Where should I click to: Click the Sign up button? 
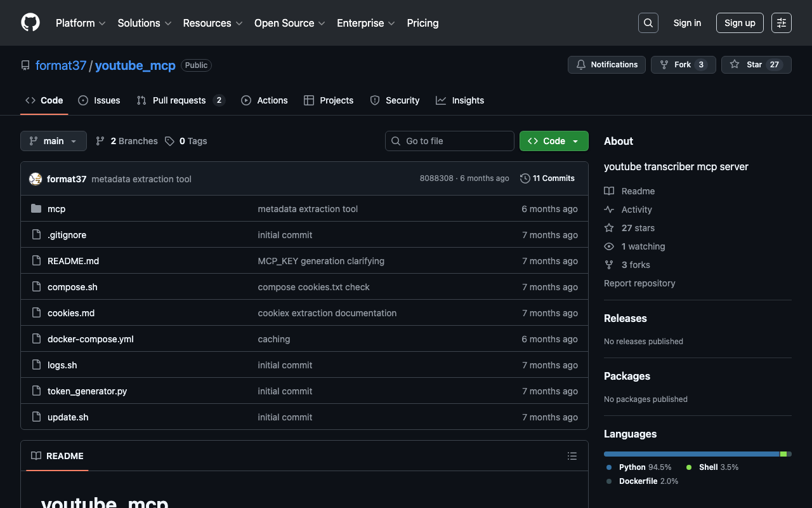[739, 23]
